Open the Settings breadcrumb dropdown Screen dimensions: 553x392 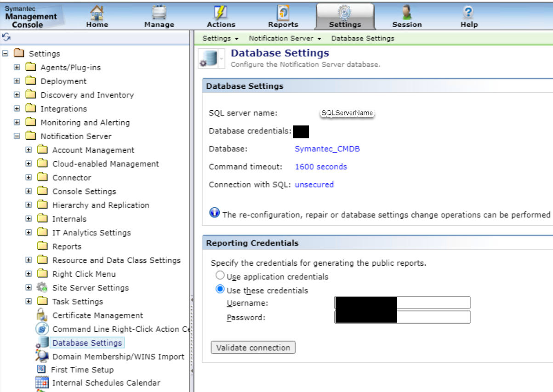click(221, 38)
